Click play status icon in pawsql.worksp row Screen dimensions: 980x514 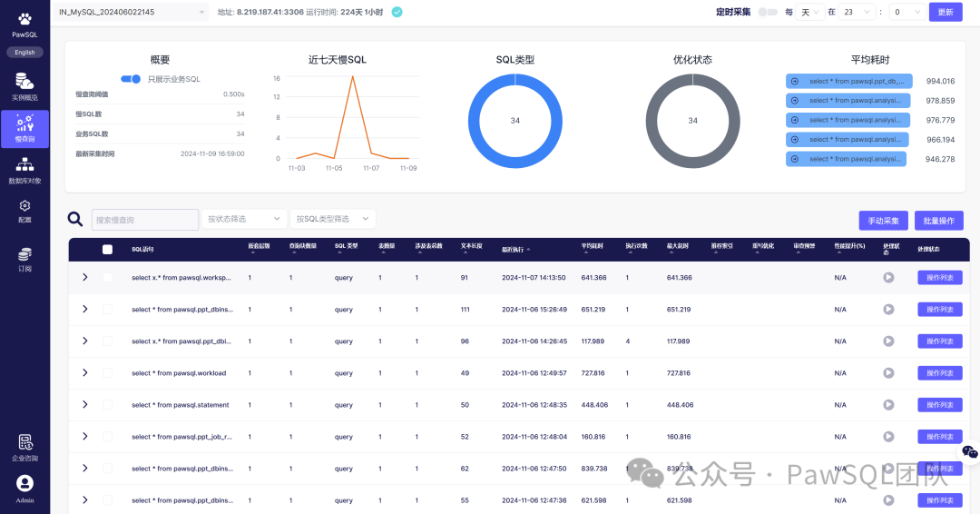(x=888, y=278)
